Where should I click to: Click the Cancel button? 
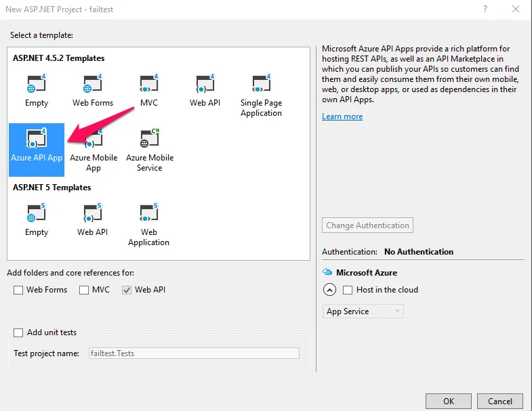[x=500, y=401]
